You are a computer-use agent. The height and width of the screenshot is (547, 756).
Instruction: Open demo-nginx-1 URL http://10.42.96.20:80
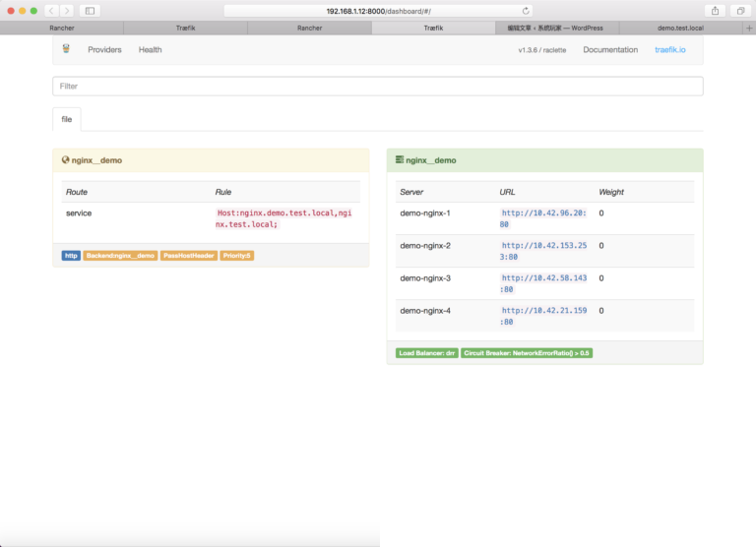543,218
